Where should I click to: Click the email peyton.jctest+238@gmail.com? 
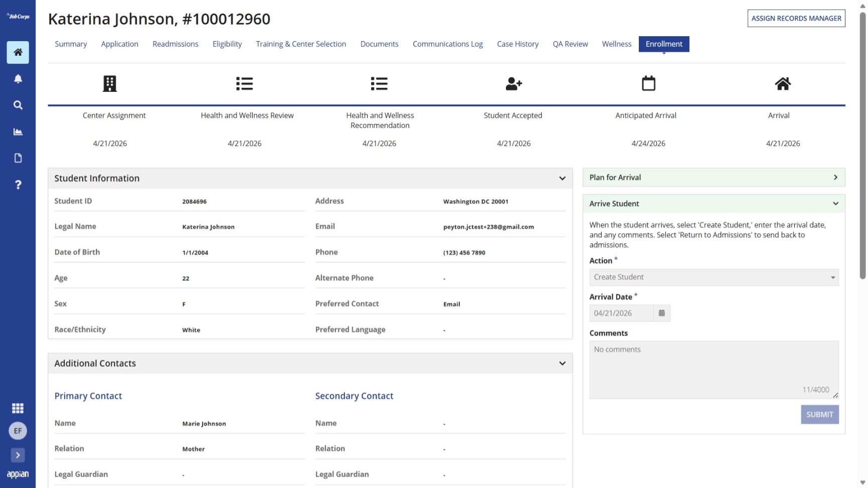coord(488,227)
